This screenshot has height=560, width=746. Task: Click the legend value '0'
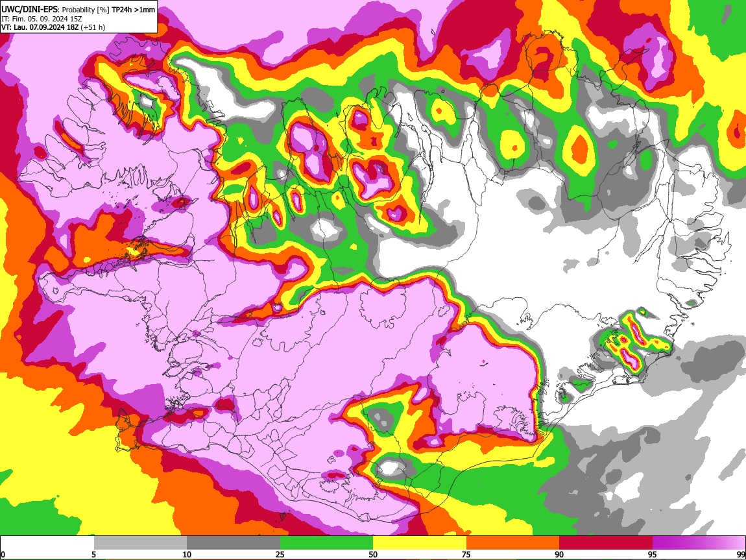point(3,554)
